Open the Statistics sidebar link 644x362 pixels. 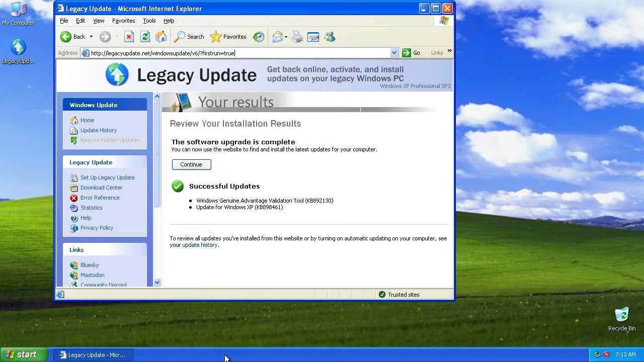[x=91, y=208]
